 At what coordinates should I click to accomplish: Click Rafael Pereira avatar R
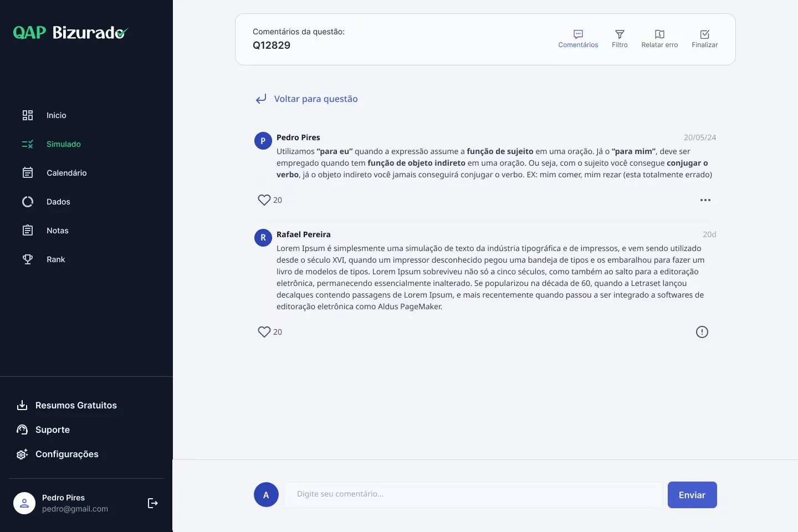(263, 238)
